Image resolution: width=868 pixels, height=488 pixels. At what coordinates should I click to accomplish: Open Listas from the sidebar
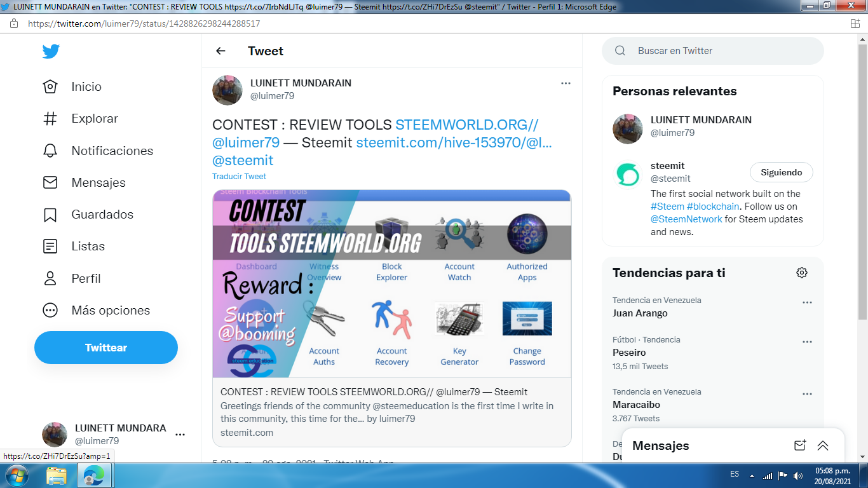pos(88,246)
